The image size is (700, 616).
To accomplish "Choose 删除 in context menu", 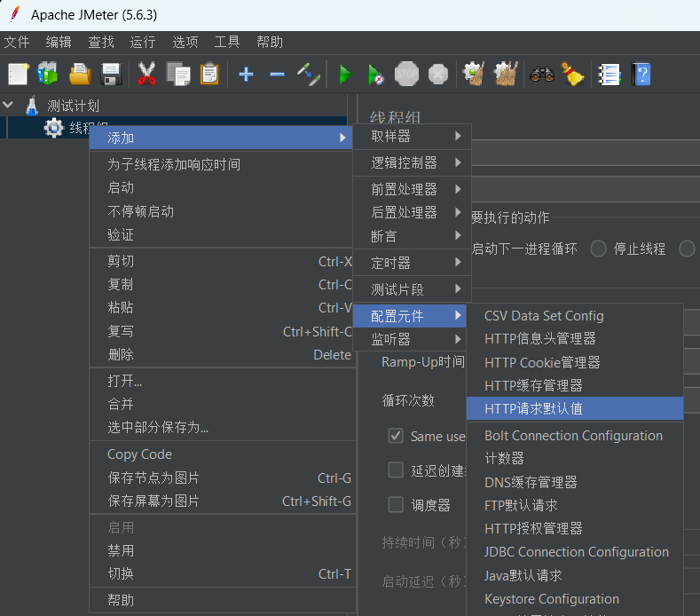I will point(222,355).
